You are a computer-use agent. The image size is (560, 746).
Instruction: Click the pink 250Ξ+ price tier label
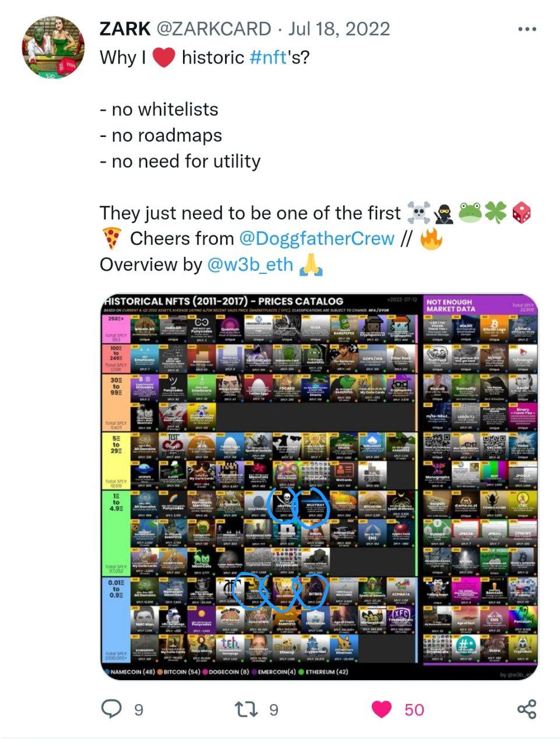pos(116,329)
